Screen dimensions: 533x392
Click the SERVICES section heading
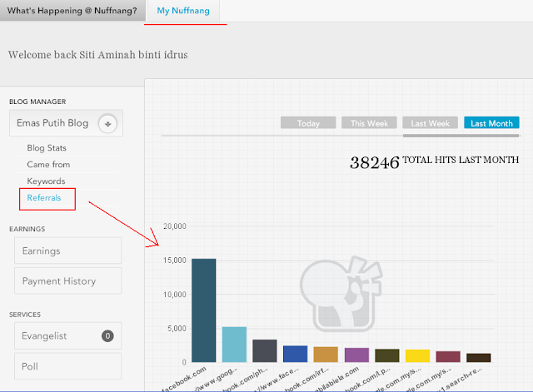[25, 315]
